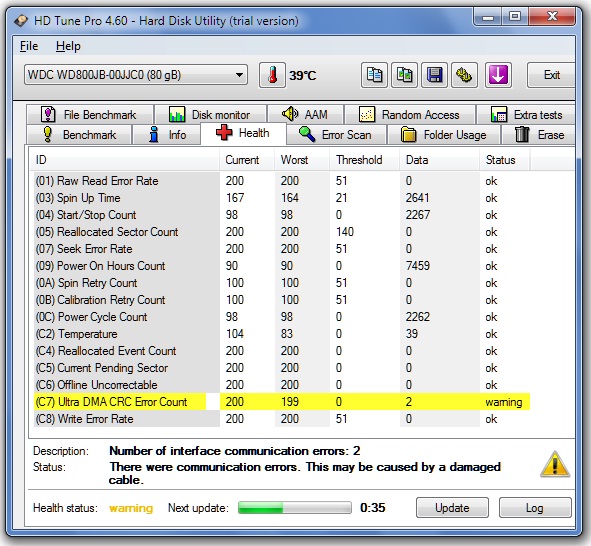
Task: Select the Health tab
Action: (x=243, y=133)
